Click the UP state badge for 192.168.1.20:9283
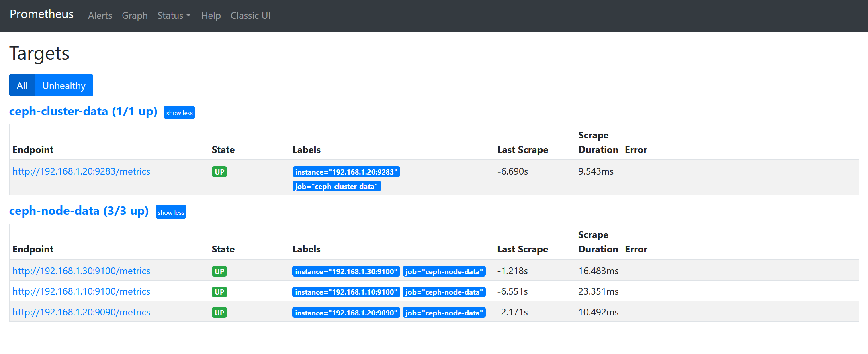Screen dimensions: 868x354 click(219, 172)
